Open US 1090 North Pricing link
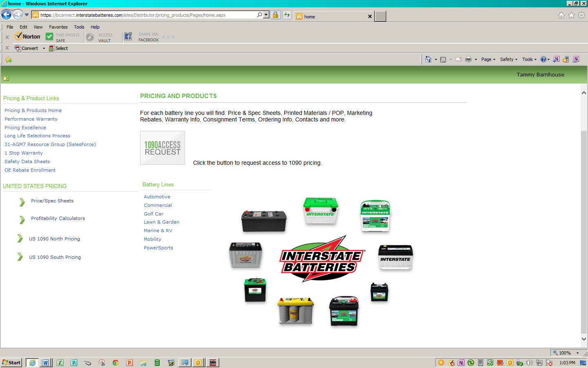Viewport: 588px width, 368px height. tap(54, 239)
